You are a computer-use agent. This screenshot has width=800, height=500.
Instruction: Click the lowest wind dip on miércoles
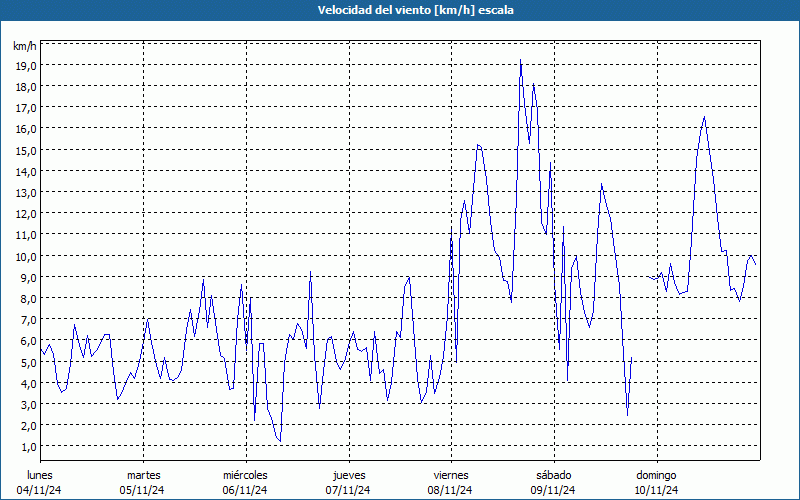pos(280,441)
